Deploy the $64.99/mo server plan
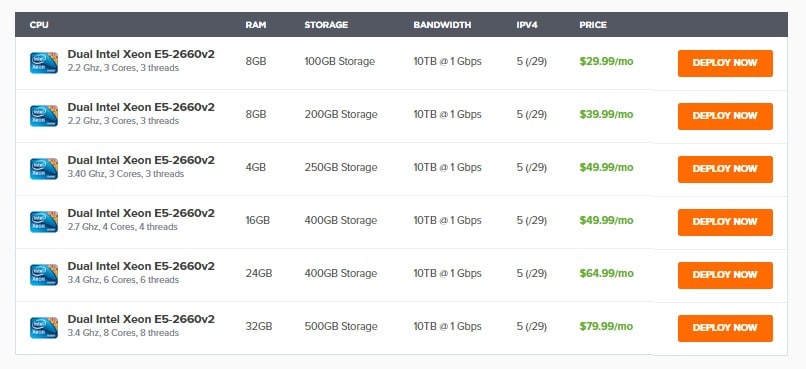The width and height of the screenshot is (806, 369). click(725, 275)
